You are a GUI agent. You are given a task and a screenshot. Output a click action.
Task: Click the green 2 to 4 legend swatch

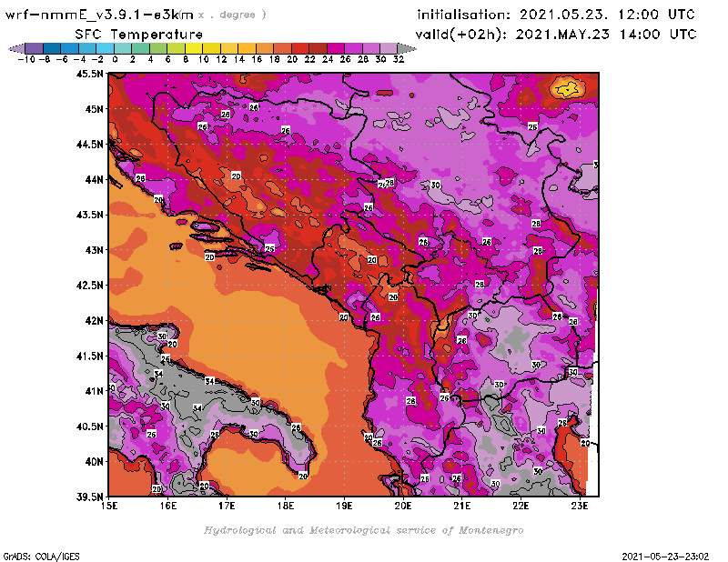(x=140, y=48)
